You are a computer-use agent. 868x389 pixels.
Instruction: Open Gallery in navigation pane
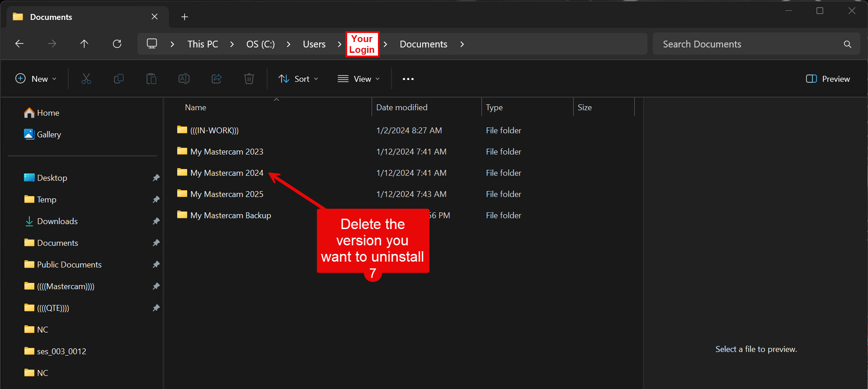click(x=42, y=135)
